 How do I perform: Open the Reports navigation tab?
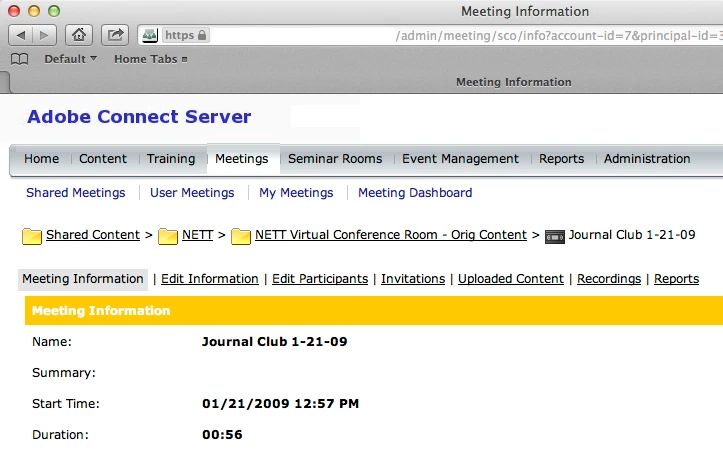[562, 159]
